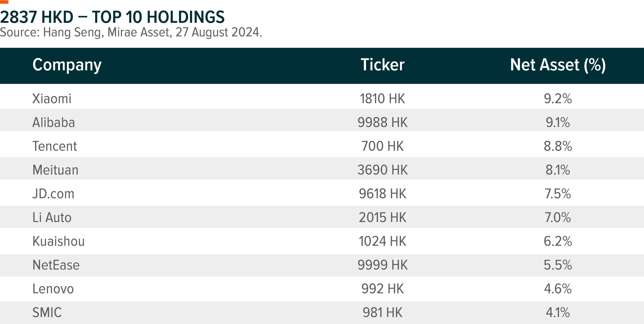Click the NetEase row label
The image size is (644, 324).
tap(56, 265)
